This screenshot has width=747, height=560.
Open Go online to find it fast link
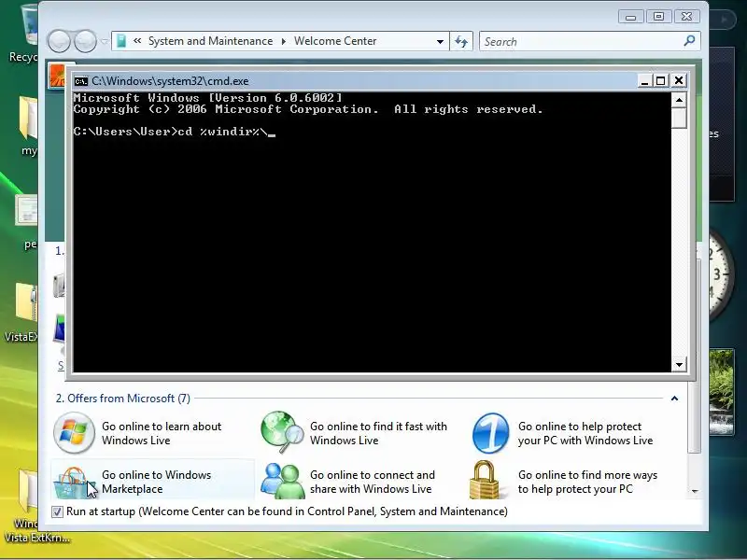[378, 433]
